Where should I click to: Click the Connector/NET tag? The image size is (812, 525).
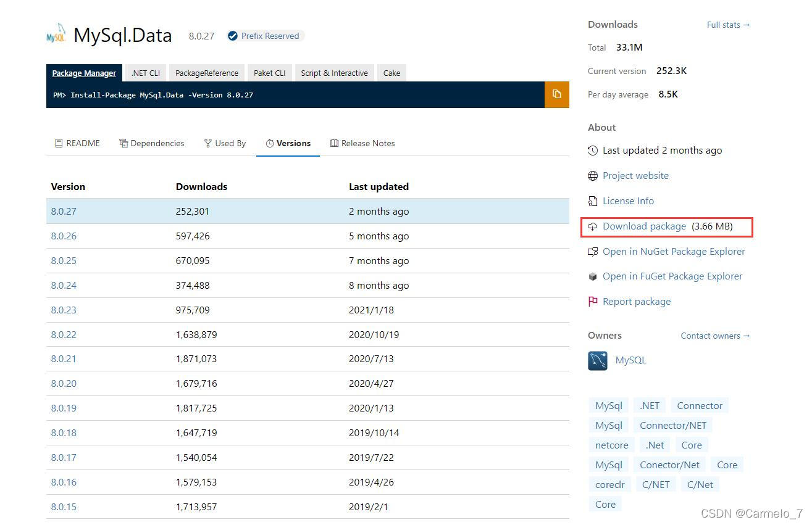pos(673,425)
